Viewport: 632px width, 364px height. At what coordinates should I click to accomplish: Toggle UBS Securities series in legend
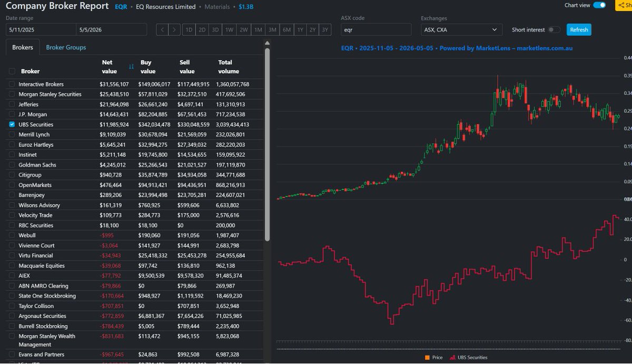(469, 357)
